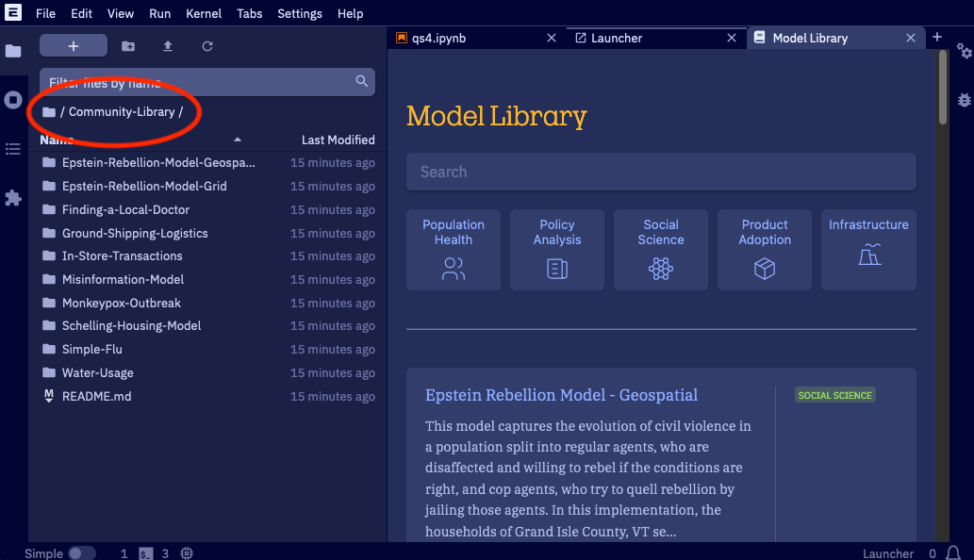Select the Product Adoption category card
The image size is (974, 560).
pyautogui.click(x=765, y=250)
